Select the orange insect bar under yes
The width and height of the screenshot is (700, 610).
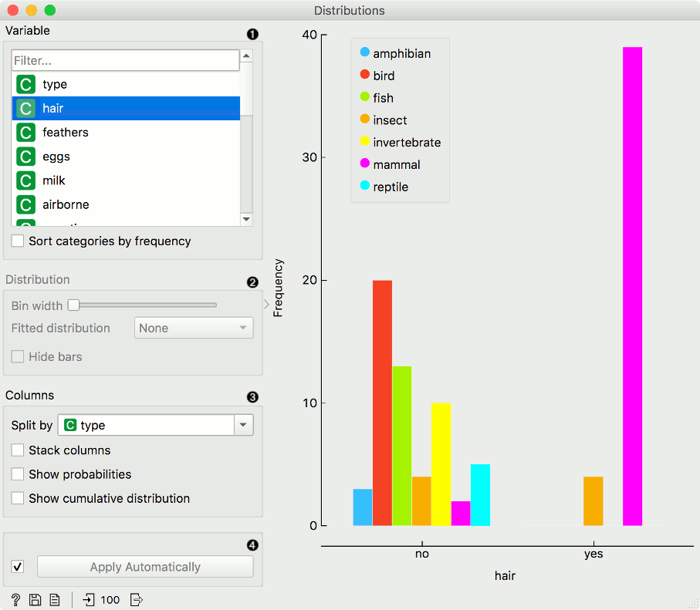click(x=593, y=501)
